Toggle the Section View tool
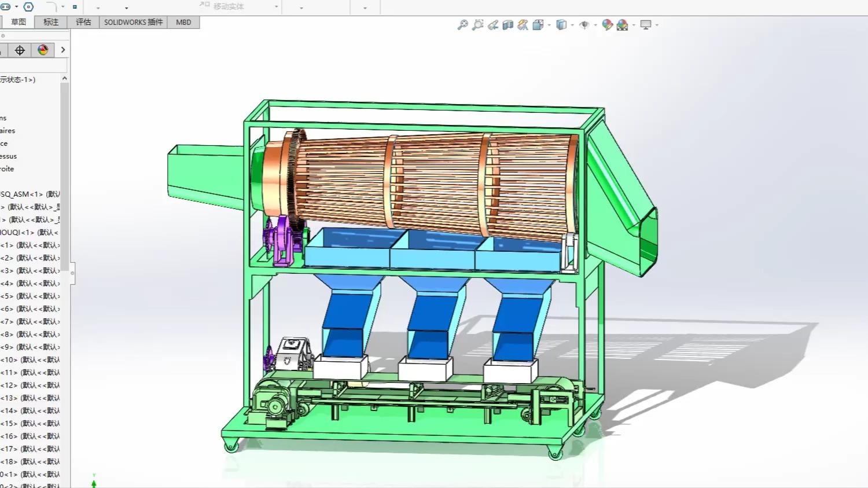Image resolution: width=868 pixels, height=488 pixels. pos(507,25)
